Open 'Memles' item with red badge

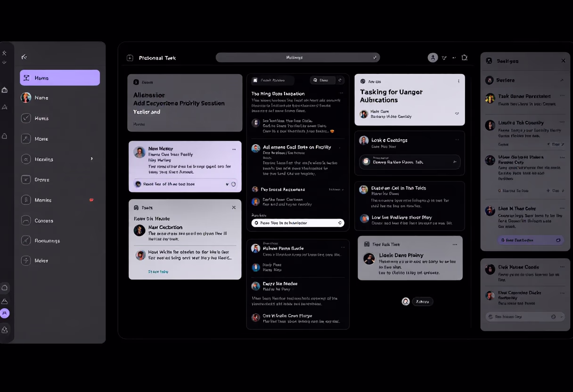[x=60, y=200]
